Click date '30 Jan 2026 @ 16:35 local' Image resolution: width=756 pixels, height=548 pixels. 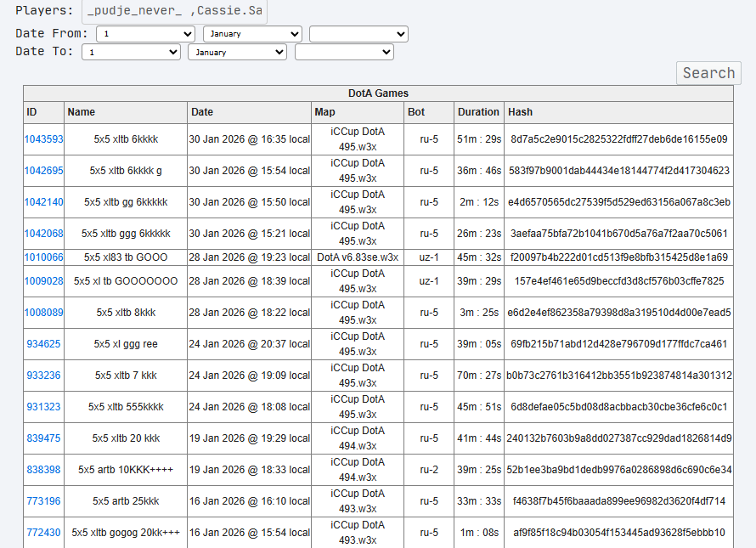249,139
